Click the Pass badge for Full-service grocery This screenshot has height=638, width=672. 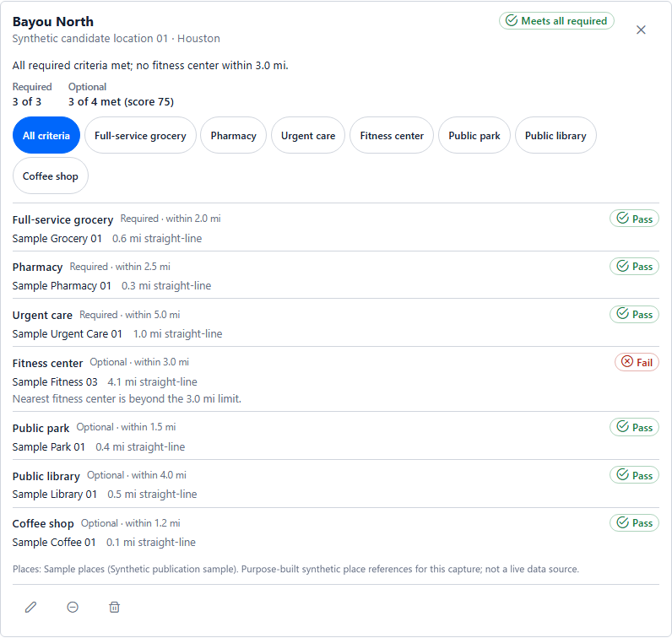(634, 219)
